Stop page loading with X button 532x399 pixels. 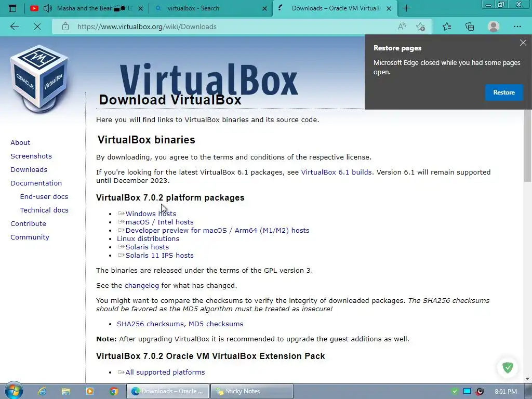pyautogui.click(x=37, y=26)
